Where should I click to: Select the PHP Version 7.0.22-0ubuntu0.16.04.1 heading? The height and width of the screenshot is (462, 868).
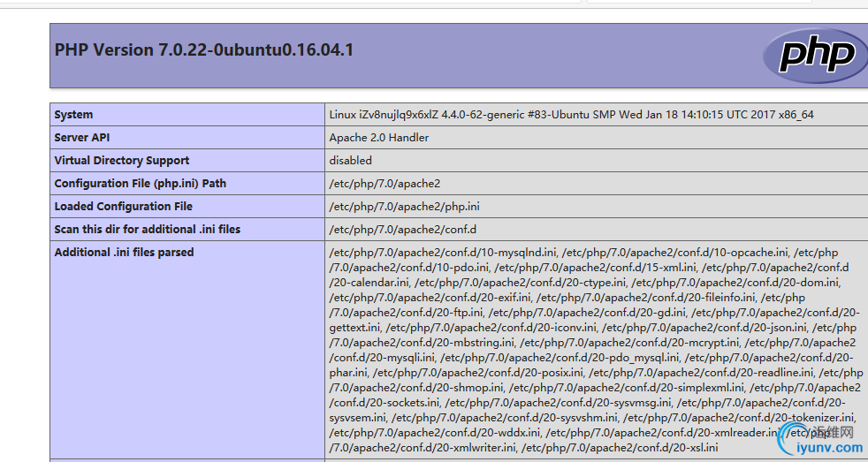pos(203,49)
